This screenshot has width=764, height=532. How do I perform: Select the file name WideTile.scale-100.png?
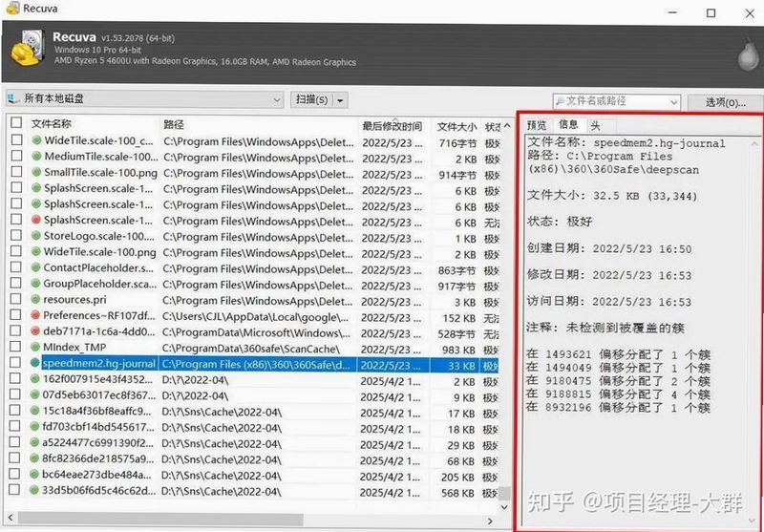pos(100,252)
